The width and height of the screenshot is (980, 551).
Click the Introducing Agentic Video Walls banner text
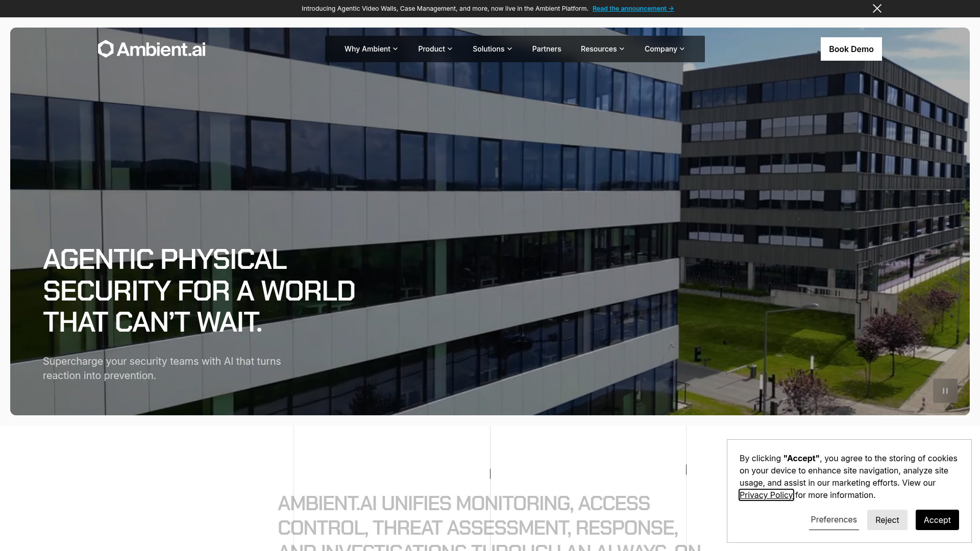[445, 9]
